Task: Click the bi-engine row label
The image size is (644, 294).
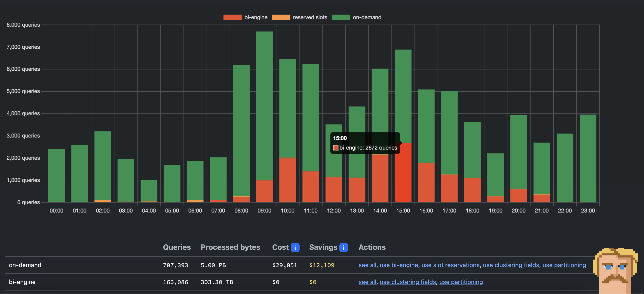Action: 22,282
